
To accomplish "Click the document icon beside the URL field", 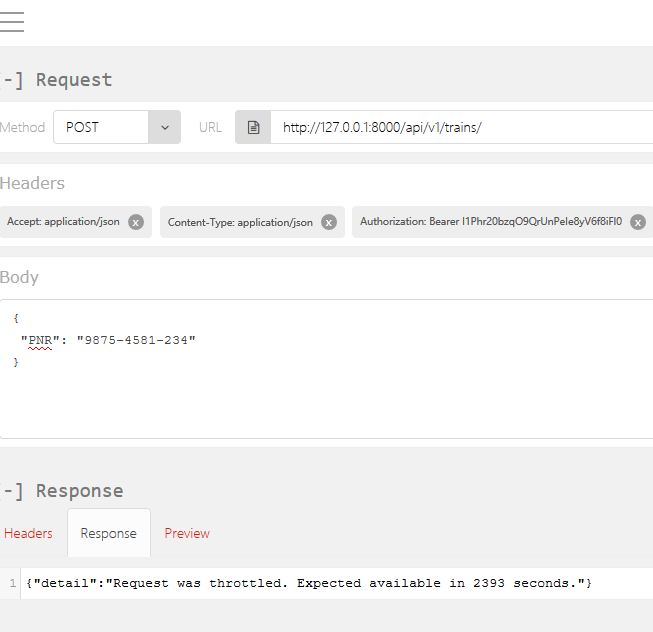I will click(253, 127).
